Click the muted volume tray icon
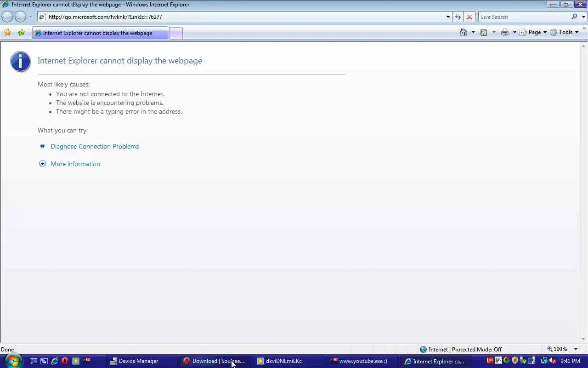This screenshot has width=588, height=368. pyautogui.click(x=553, y=361)
